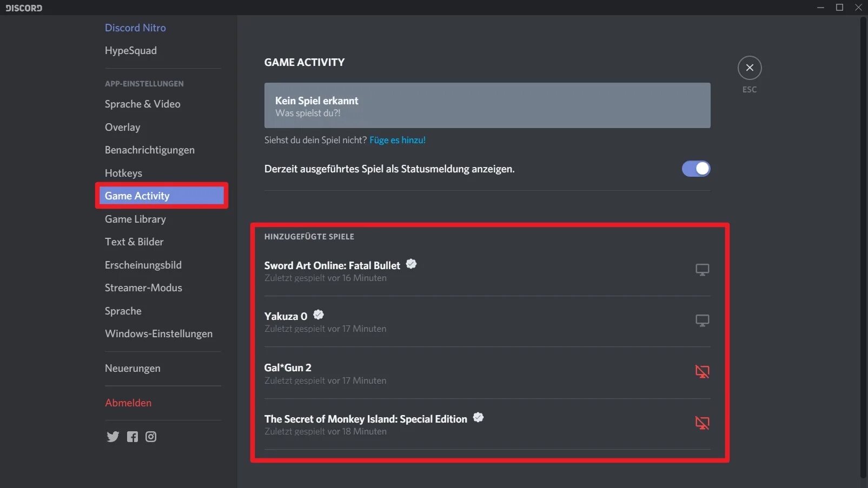The width and height of the screenshot is (868, 488).
Task: Click 'Zuletzt gespielt vor 16 Minuten' text
Action: click(326, 278)
